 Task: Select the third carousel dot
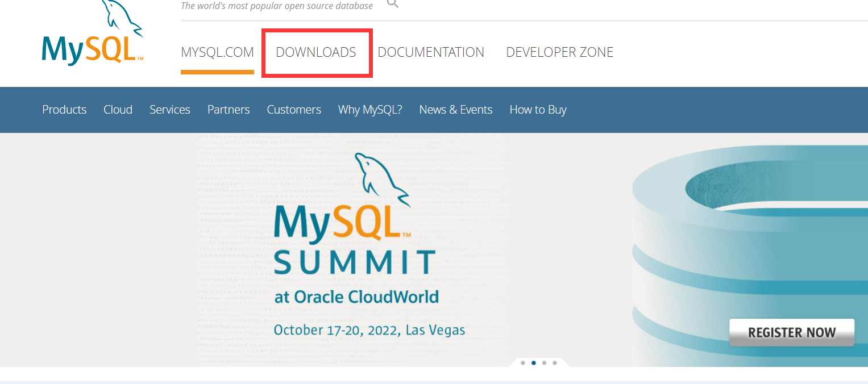coord(544,362)
